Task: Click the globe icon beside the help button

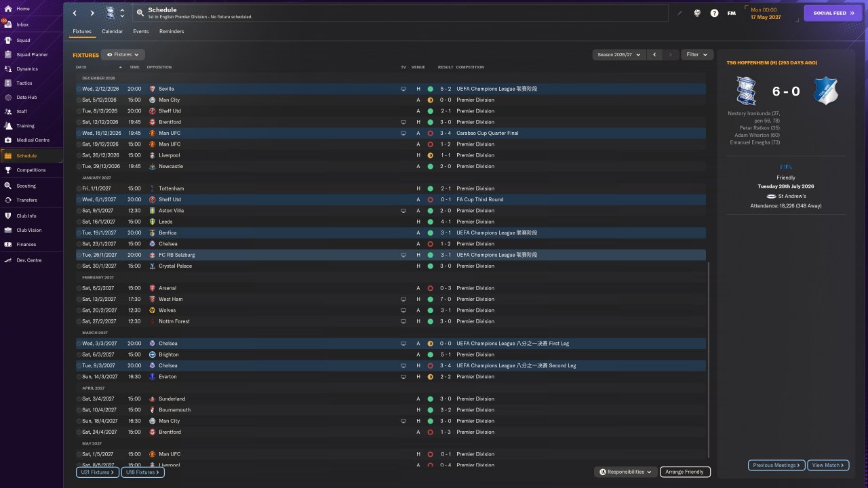Action: click(x=697, y=13)
